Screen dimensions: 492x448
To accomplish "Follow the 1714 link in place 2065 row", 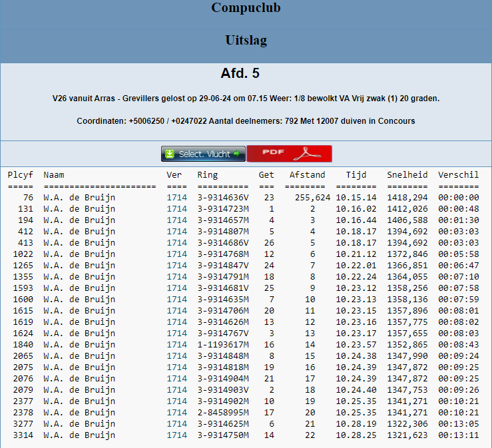I will click(x=176, y=356).
